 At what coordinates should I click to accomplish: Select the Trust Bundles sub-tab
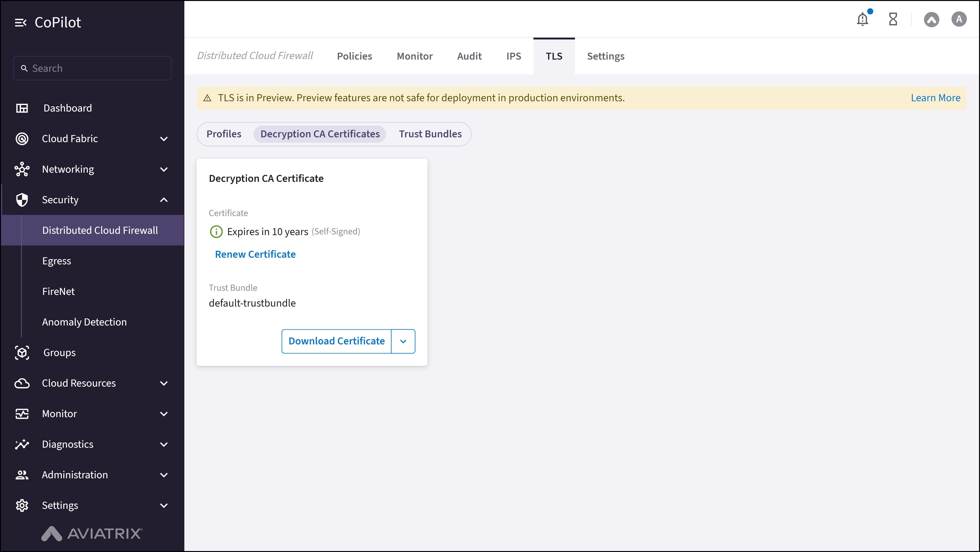point(430,134)
